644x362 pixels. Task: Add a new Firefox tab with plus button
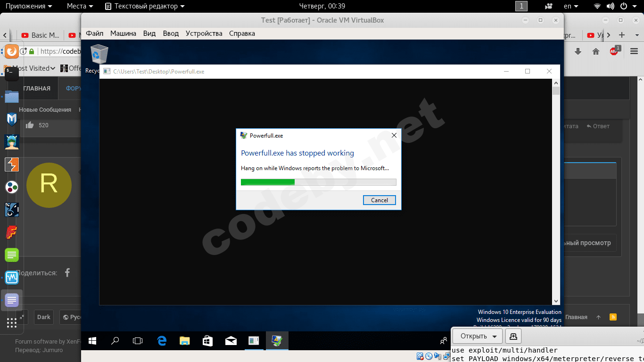(622, 35)
